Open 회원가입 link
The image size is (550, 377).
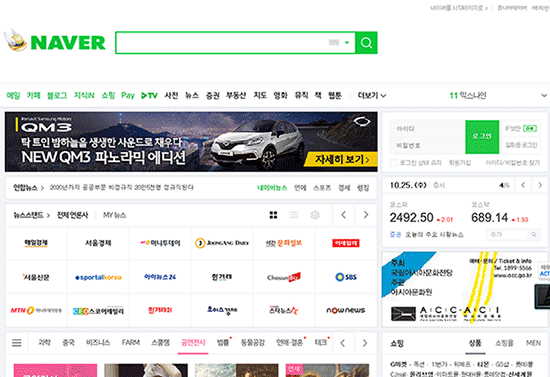pyautogui.click(x=460, y=163)
